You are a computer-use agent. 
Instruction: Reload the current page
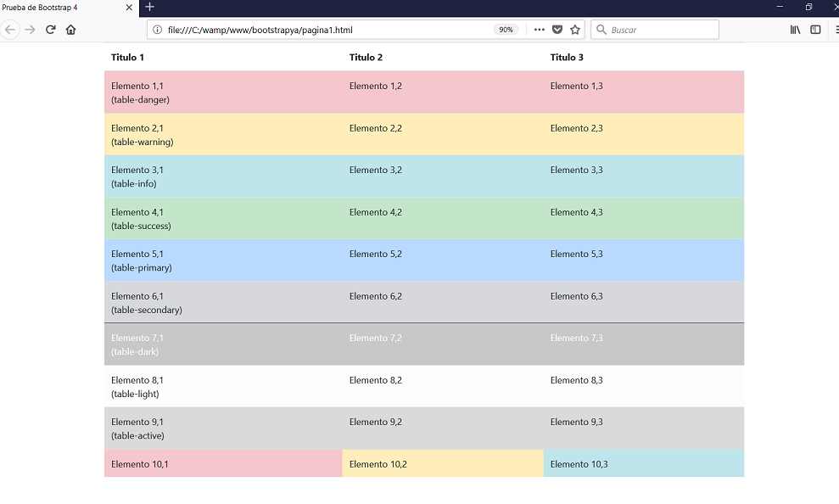click(50, 30)
